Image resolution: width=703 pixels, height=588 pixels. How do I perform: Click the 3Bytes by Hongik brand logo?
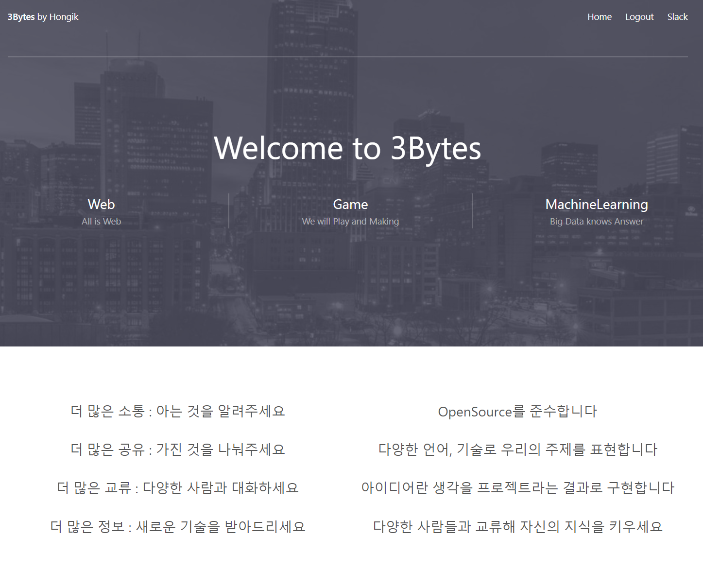(43, 17)
